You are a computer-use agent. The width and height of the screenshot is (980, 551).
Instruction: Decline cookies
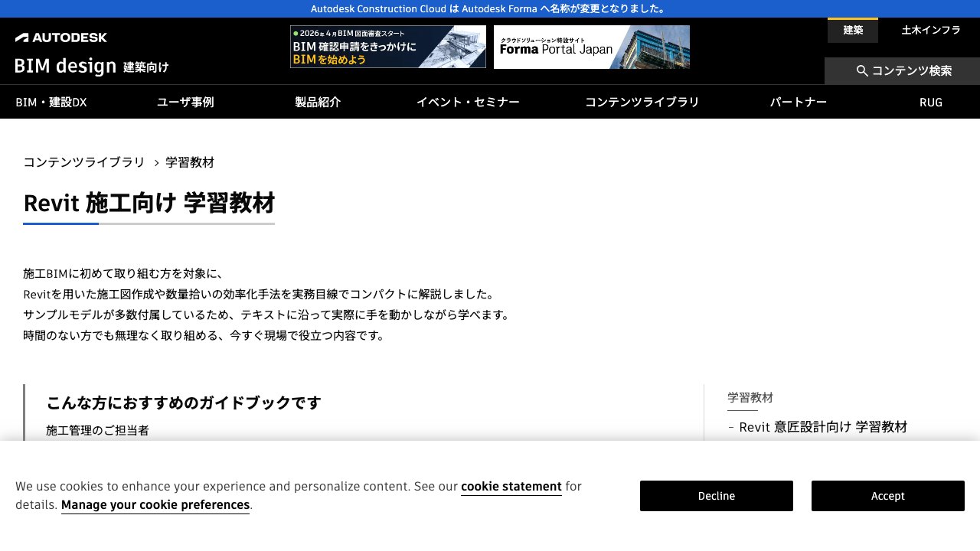(x=717, y=496)
